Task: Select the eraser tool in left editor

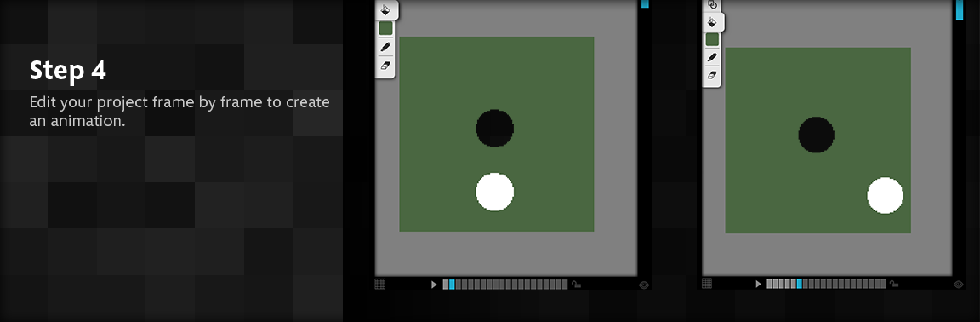Action: click(x=385, y=65)
